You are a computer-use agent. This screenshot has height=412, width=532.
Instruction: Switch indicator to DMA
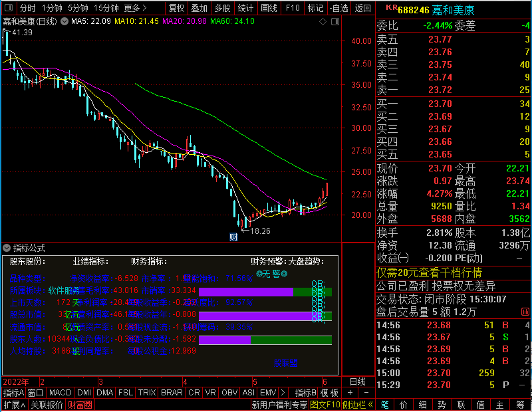pyautogui.click(x=105, y=393)
